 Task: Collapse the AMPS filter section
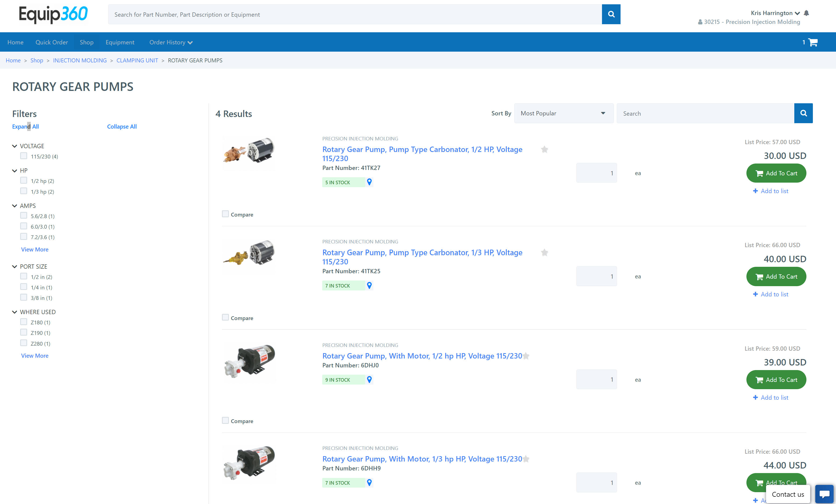pyautogui.click(x=15, y=205)
